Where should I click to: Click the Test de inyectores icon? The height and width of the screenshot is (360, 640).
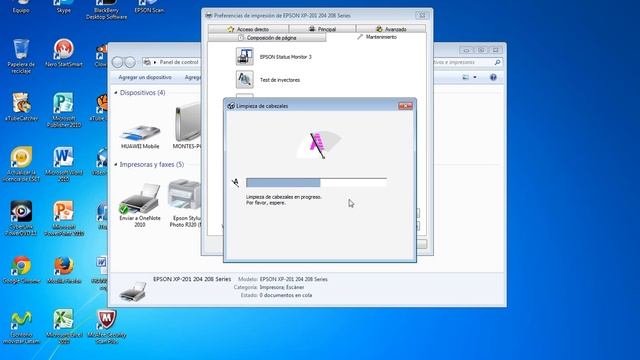coord(244,79)
